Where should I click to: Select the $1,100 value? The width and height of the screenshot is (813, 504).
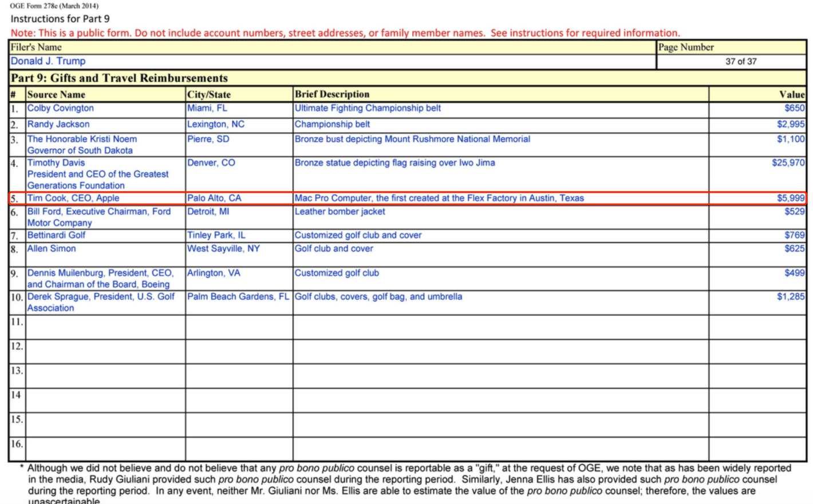pyautogui.click(x=791, y=139)
